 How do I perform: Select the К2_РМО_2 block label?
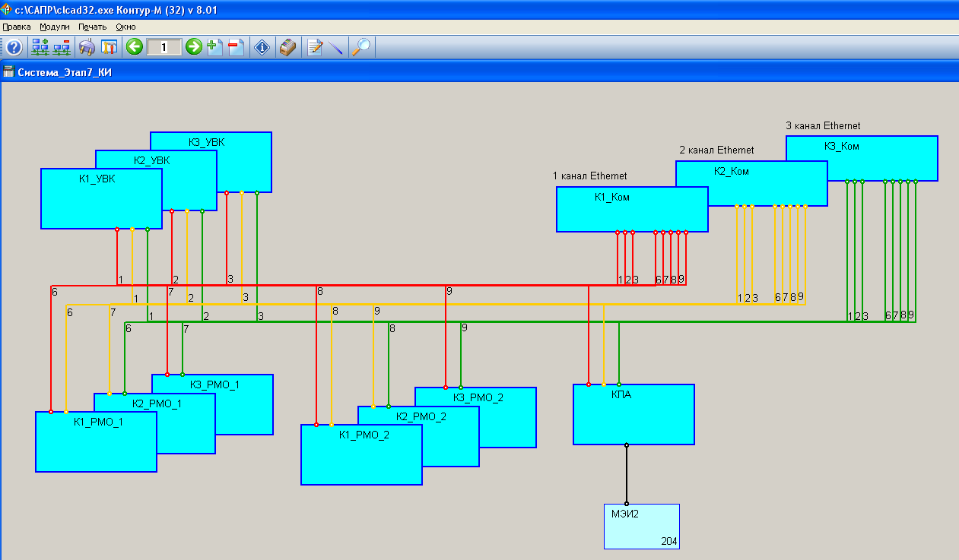click(x=421, y=416)
